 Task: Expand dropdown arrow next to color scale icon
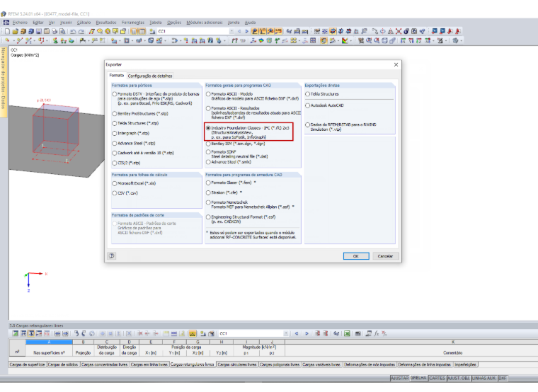[350, 40]
